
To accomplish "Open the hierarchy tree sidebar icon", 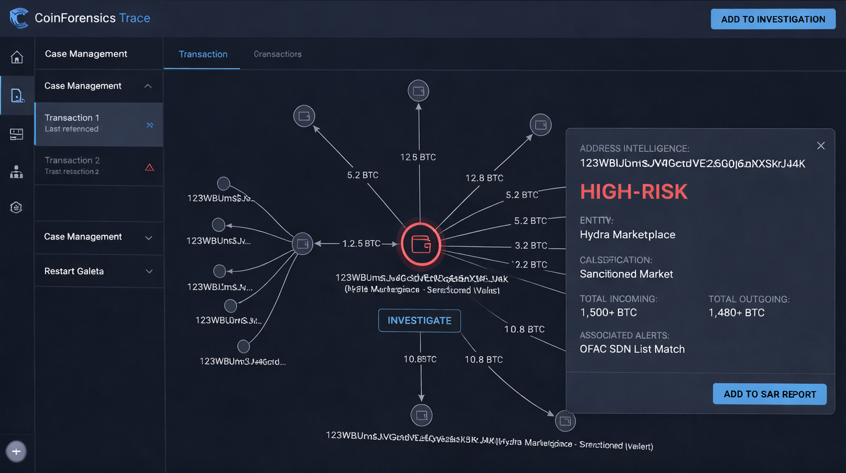I will (17, 172).
